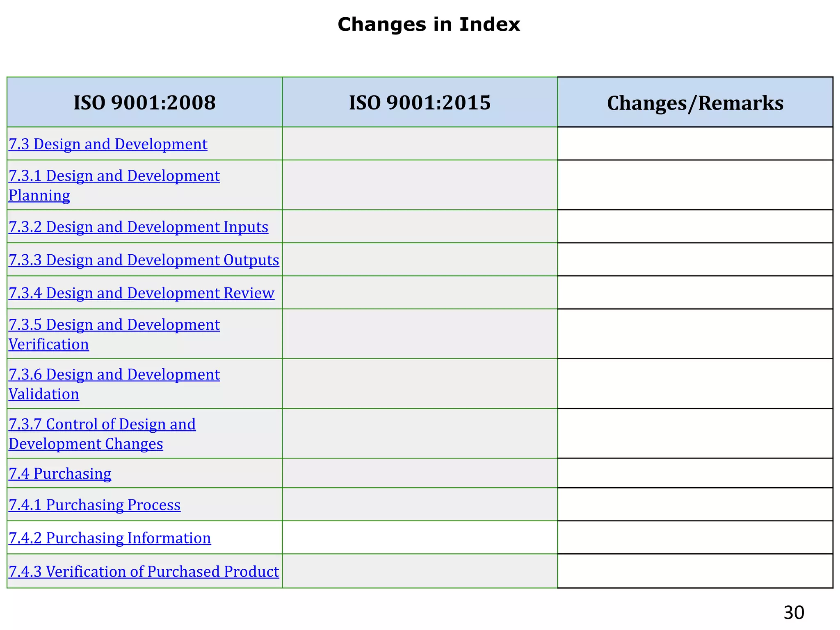Click the Changes in Index slide title
Viewport: 840px width, 630px height.
(x=429, y=24)
